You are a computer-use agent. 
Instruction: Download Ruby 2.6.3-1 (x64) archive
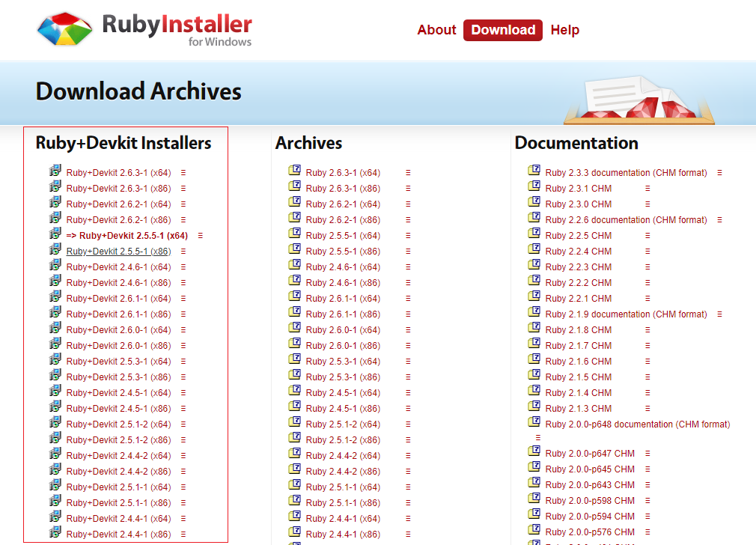click(x=343, y=173)
